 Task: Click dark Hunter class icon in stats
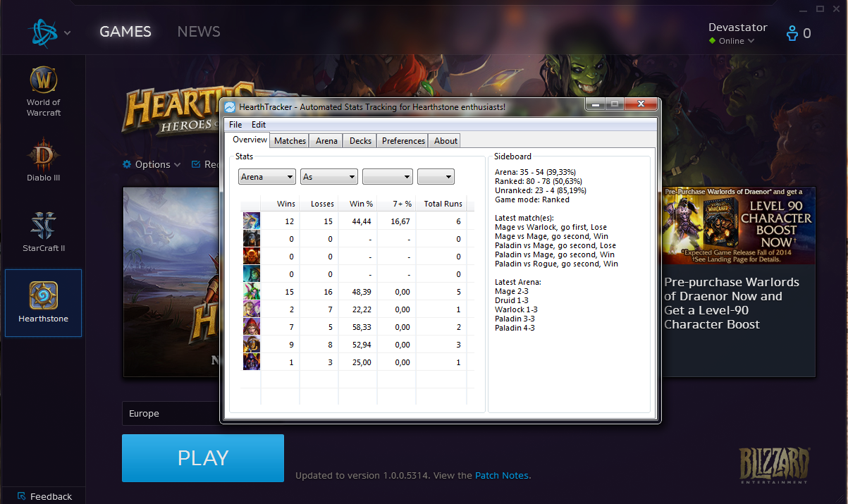tap(252, 238)
